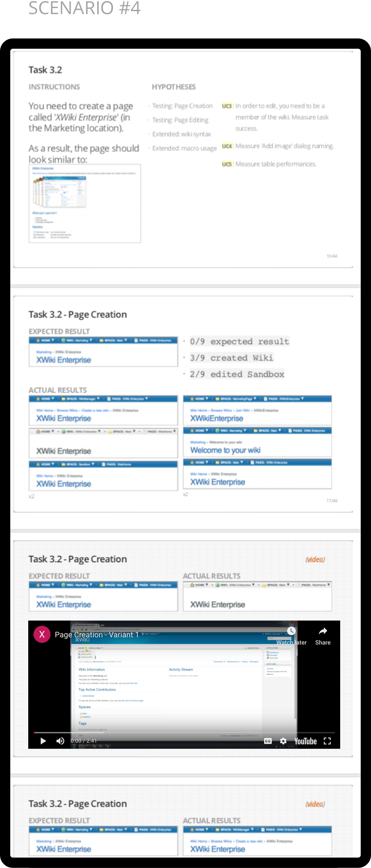Click the 'INSTRUCTIONS' label

pyautogui.click(x=54, y=87)
